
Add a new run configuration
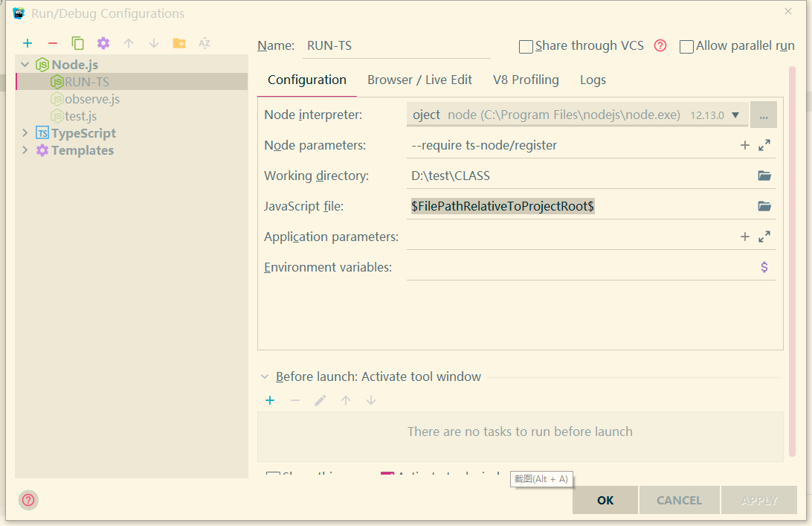(x=28, y=43)
